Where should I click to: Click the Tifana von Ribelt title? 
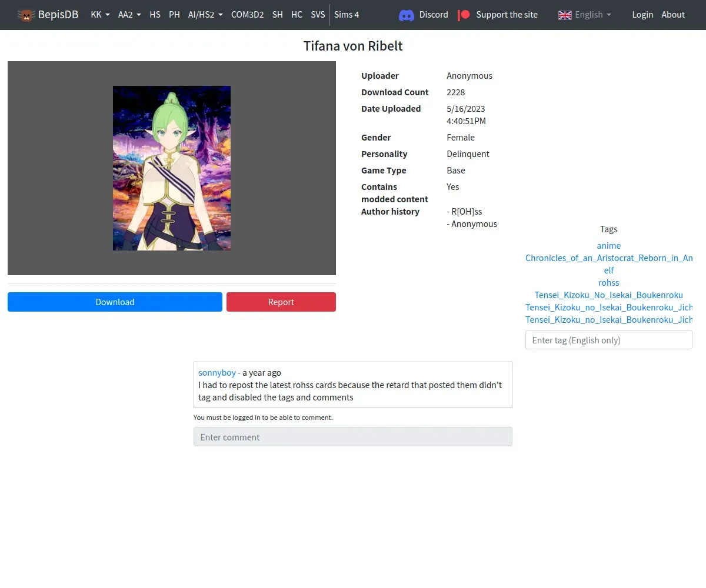(353, 46)
